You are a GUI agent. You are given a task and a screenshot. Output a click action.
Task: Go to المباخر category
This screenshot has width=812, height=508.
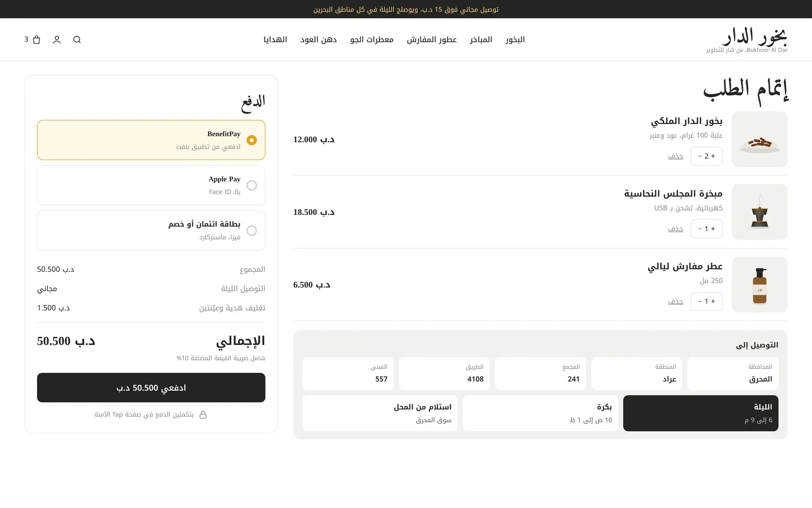pyautogui.click(x=481, y=40)
